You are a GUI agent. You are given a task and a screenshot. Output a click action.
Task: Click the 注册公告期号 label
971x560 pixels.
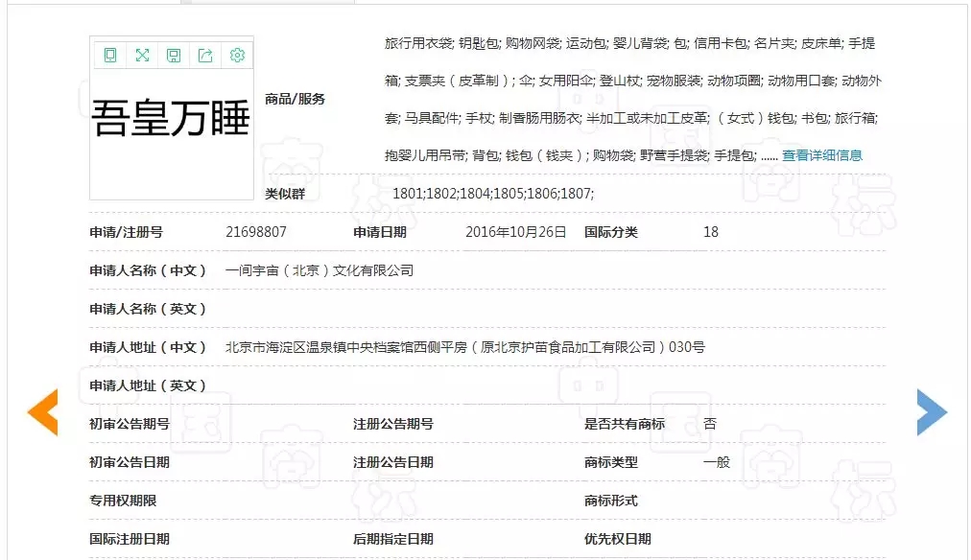coord(393,424)
